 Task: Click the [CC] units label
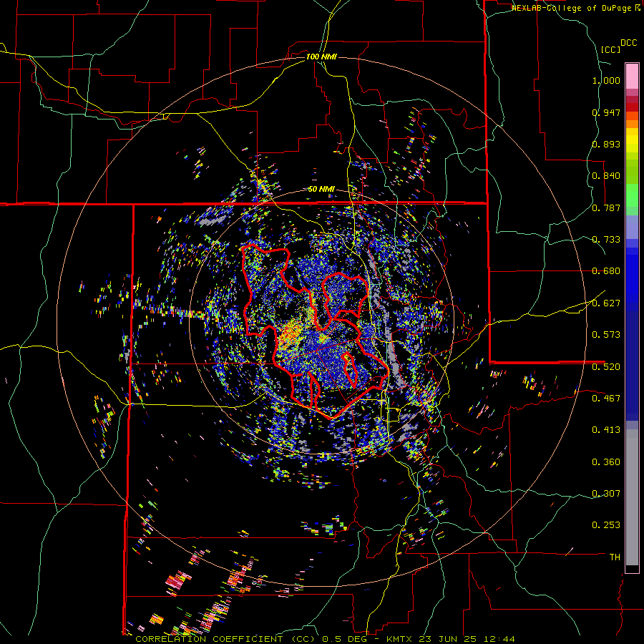click(610, 49)
